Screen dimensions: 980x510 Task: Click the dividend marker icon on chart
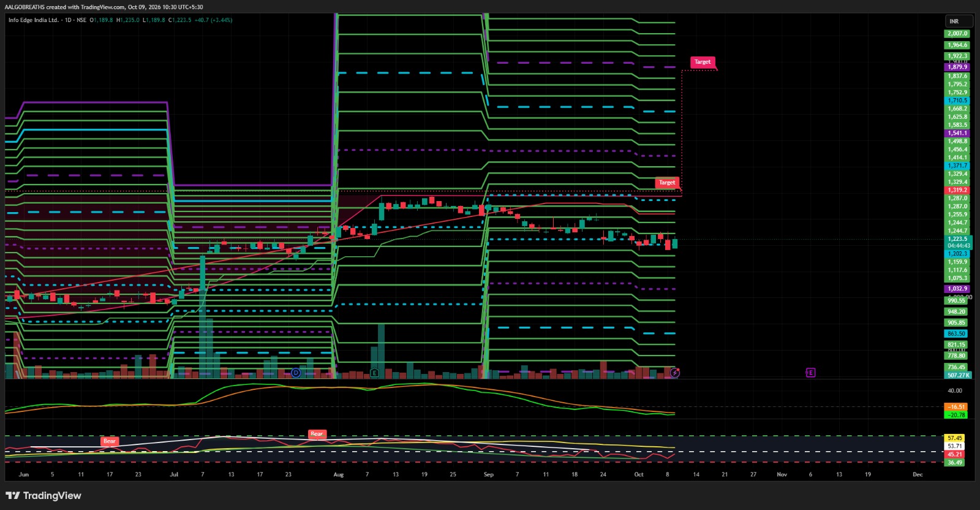(296, 372)
